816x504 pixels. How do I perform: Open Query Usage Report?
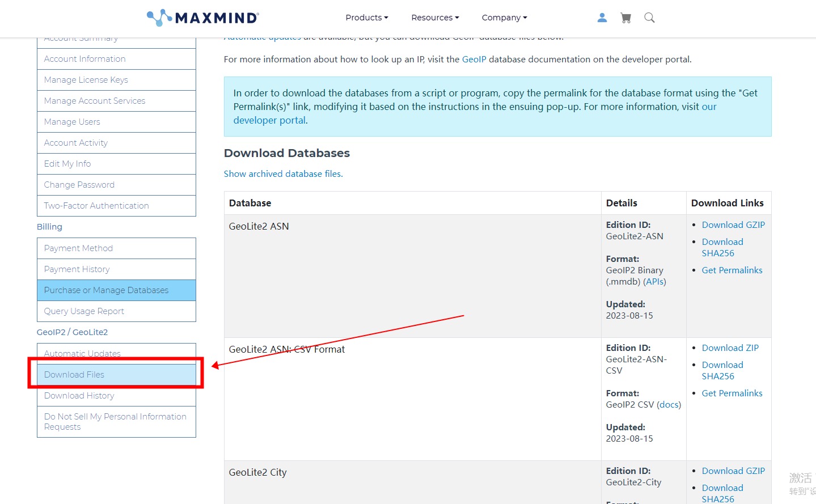tap(116, 311)
